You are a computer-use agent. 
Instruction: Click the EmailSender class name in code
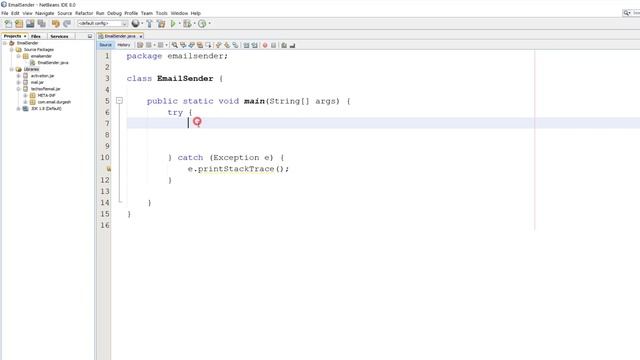185,78
